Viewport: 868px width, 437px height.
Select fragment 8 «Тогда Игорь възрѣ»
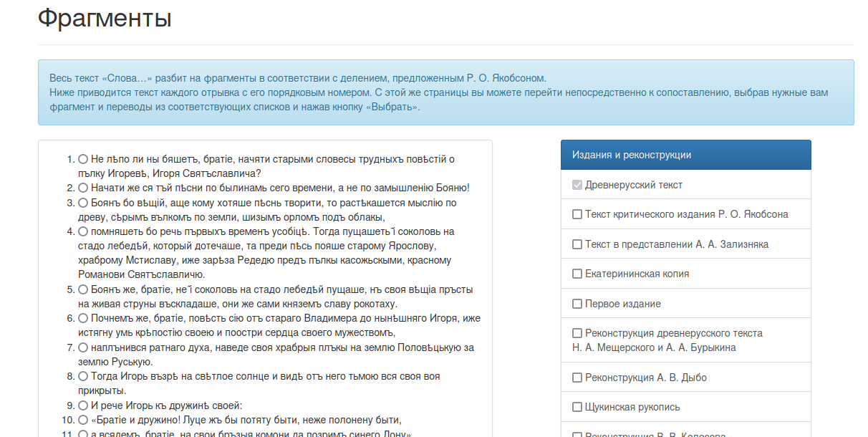[83, 376]
